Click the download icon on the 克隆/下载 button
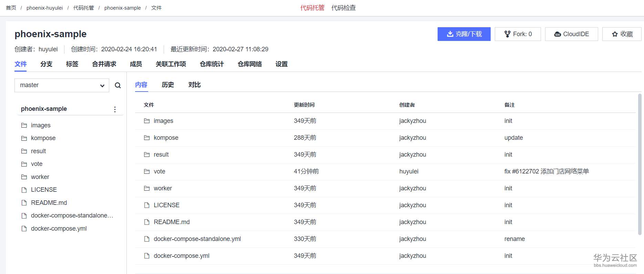 (x=450, y=34)
